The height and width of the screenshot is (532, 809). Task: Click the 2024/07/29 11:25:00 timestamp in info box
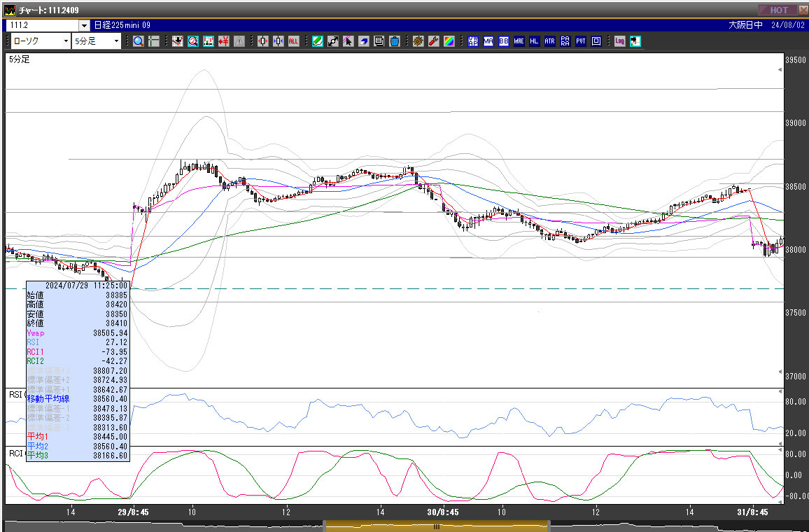[x=87, y=285]
